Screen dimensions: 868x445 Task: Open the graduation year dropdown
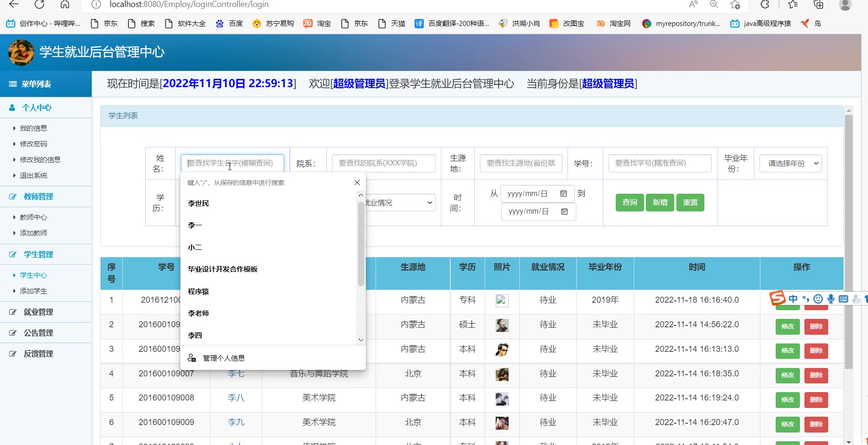tap(790, 164)
